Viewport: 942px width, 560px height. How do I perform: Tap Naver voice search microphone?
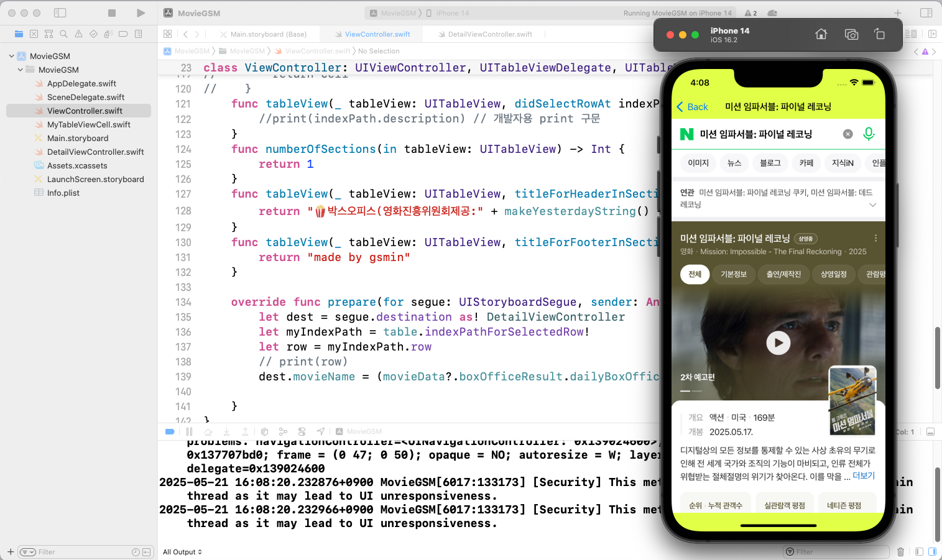click(x=869, y=134)
